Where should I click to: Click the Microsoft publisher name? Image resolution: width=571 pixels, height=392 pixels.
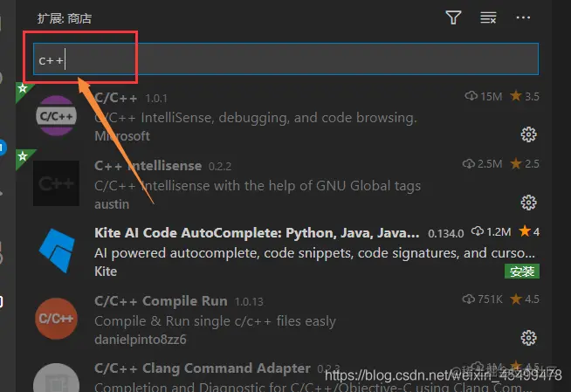(x=122, y=136)
